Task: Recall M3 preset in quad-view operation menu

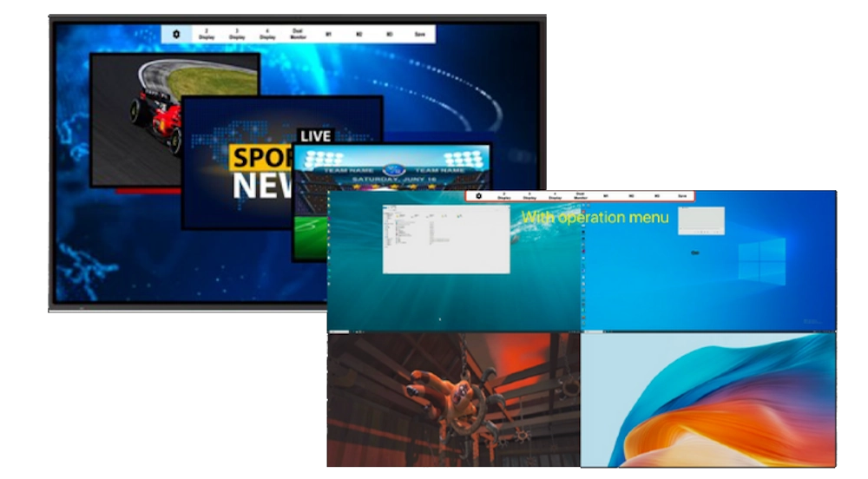Action: [x=656, y=196]
